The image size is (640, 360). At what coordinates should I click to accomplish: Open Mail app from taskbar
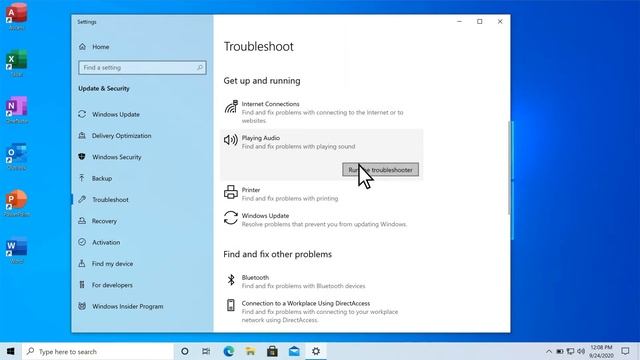[294, 351]
